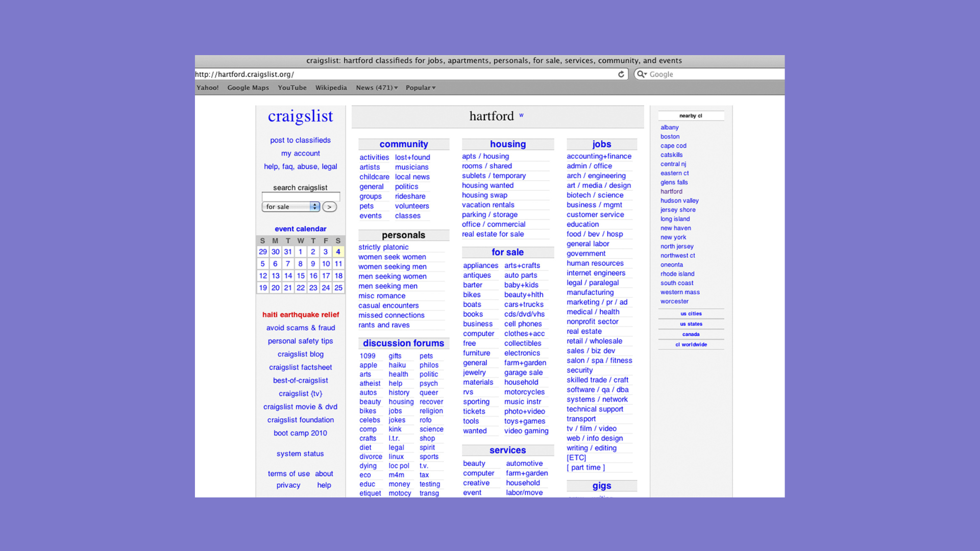Open 'post to classifieds'
This screenshot has width=980, height=551.
(300, 140)
